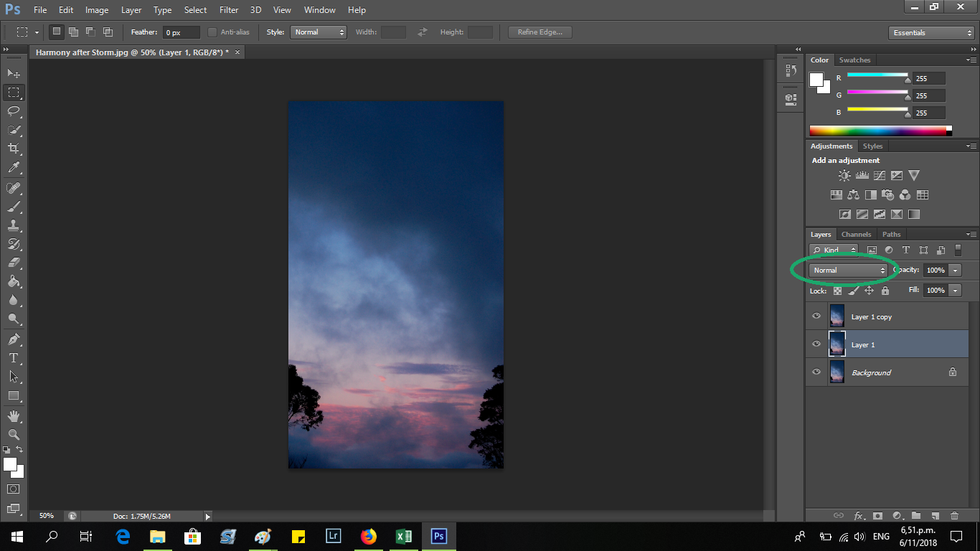Create a new group folder in Layers panel
Viewport: 980px width, 551px height.
click(x=915, y=516)
